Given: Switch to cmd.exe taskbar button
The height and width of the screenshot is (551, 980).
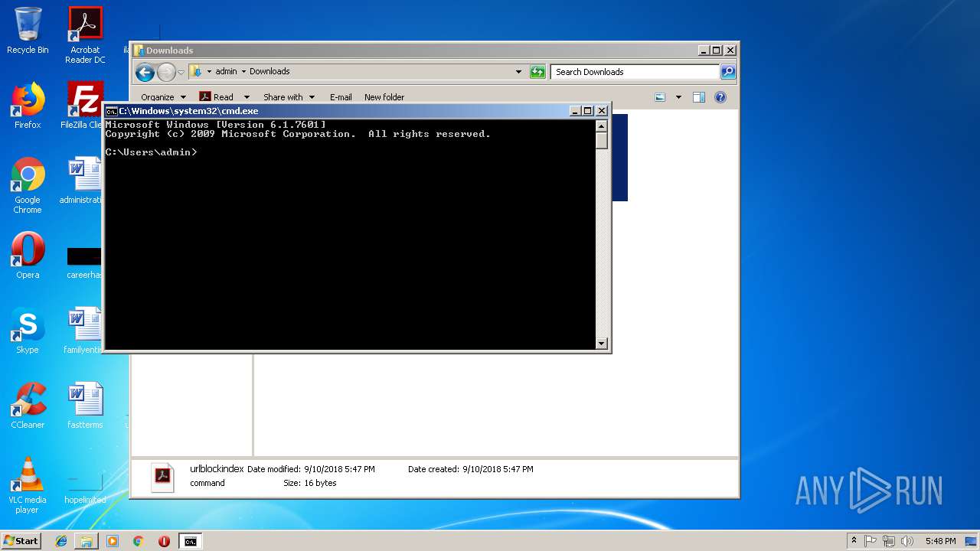Looking at the screenshot, I should pos(190,541).
